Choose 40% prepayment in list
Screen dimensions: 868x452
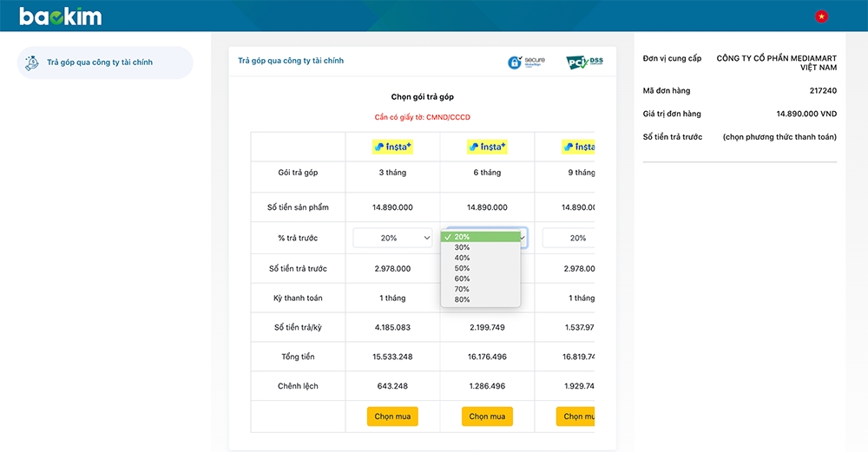point(463,258)
